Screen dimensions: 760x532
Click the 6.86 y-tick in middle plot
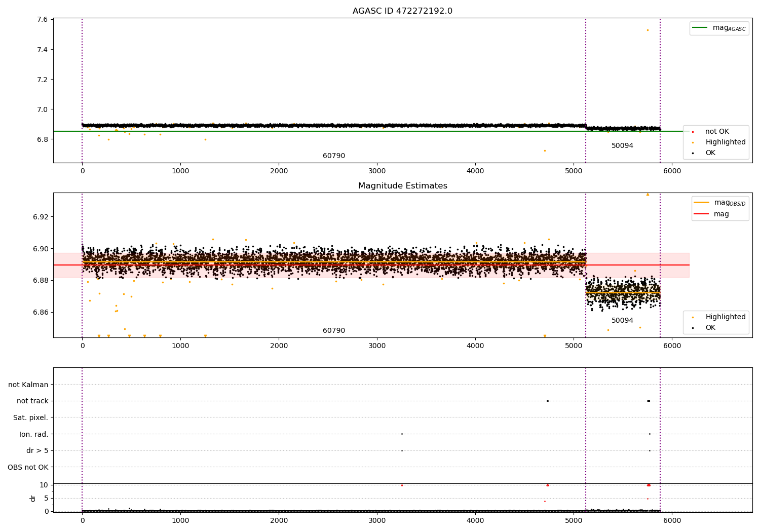click(x=41, y=313)
